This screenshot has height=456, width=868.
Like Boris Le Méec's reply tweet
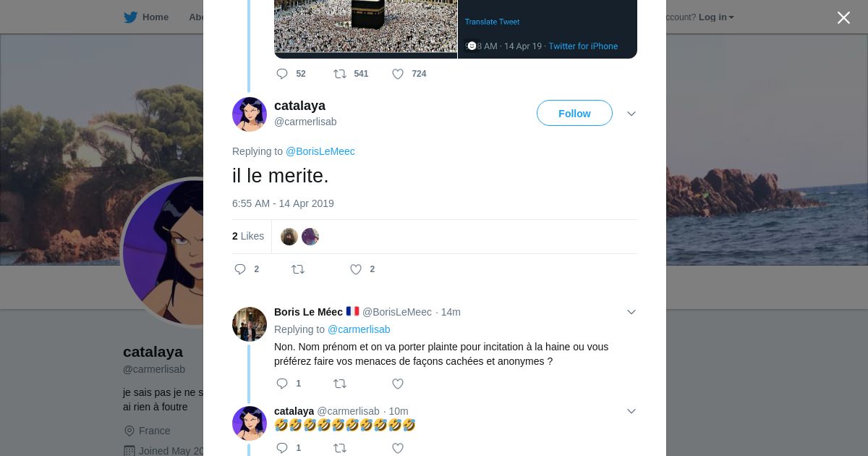398,384
